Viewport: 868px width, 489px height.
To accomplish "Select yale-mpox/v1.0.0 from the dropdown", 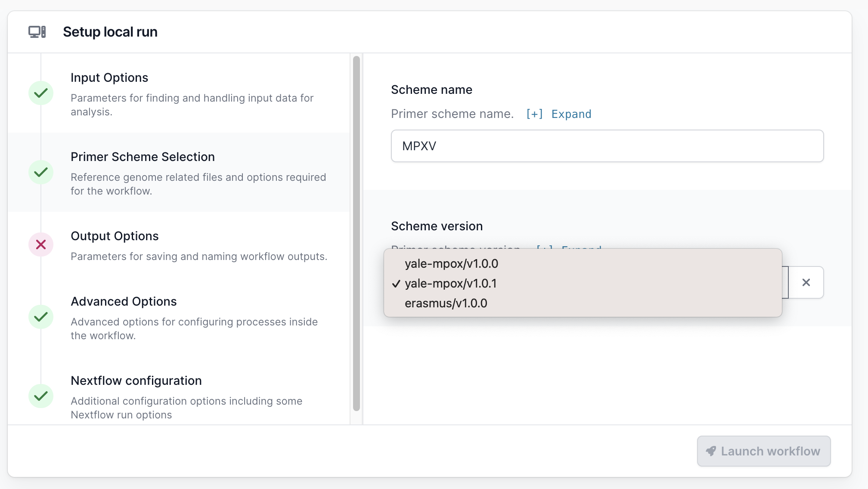I will tap(451, 263).
